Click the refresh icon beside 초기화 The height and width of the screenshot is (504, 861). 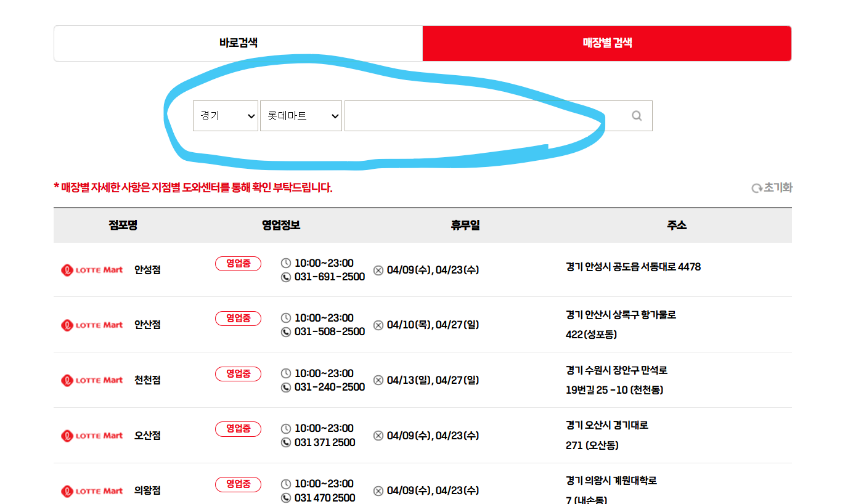click(757, 188)
